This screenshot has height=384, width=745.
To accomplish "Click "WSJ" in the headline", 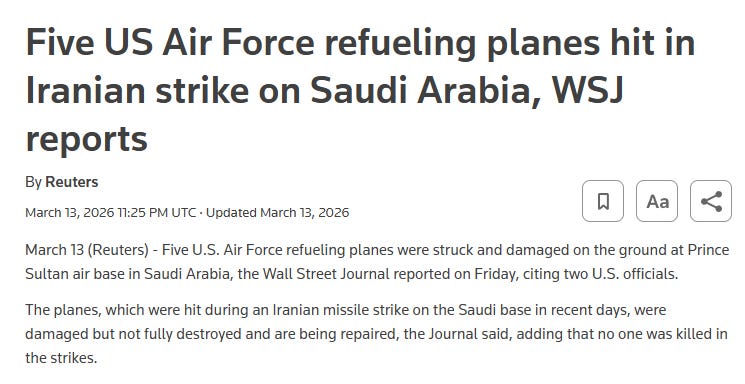I will (x=587, y=90).
